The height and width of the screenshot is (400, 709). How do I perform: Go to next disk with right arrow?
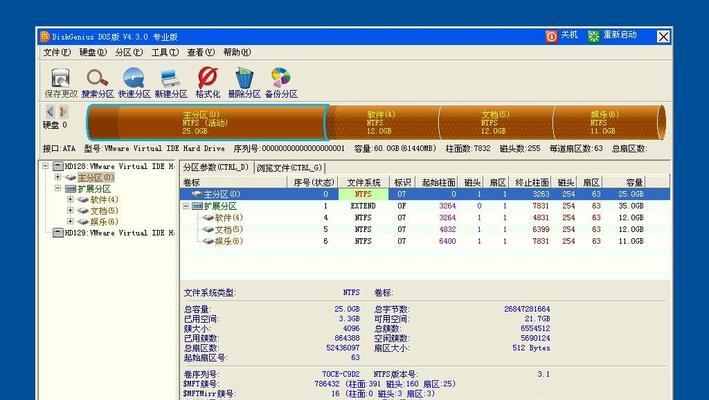click(x=63, y=111)
